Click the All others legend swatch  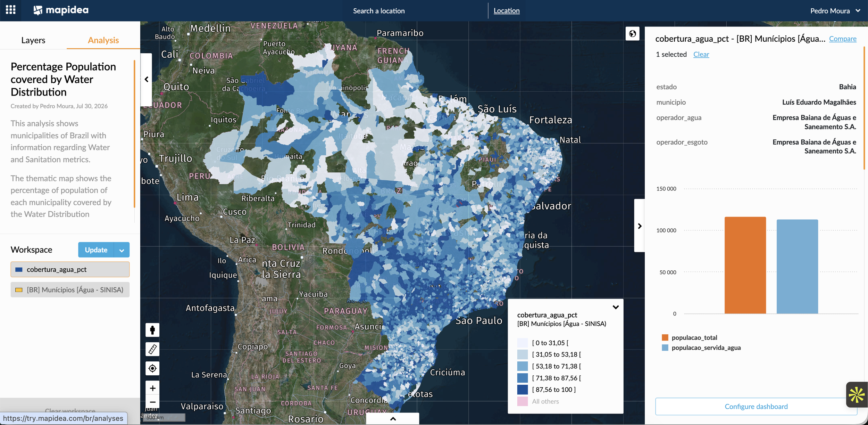point(522,401)
